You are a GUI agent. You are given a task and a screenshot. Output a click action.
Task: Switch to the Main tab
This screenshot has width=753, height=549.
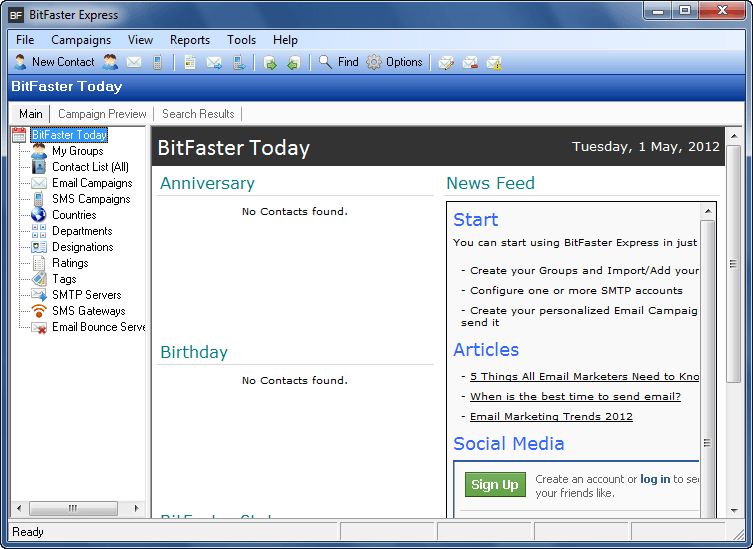[x=31, y=114]
